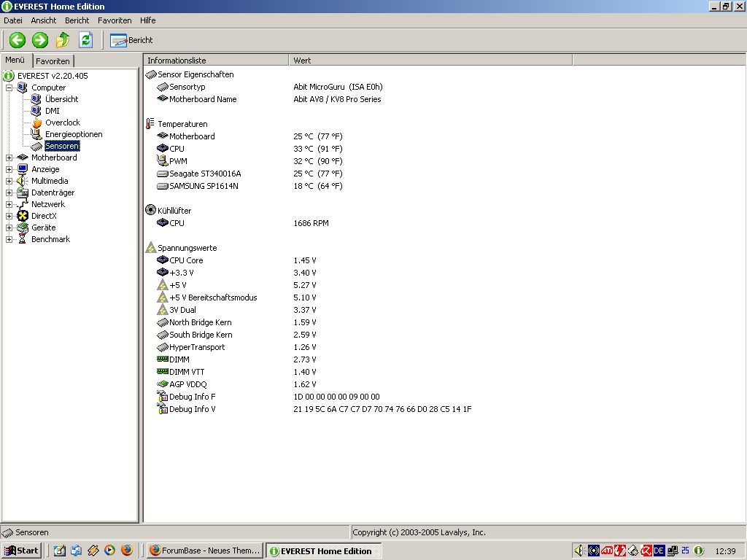Expand the Anzeige tree node

coord(9,169)
